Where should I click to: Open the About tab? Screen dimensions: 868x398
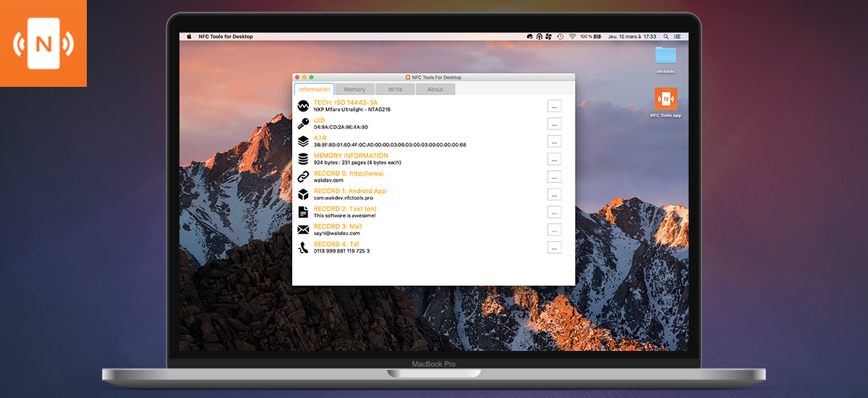[x=435, y=90]
